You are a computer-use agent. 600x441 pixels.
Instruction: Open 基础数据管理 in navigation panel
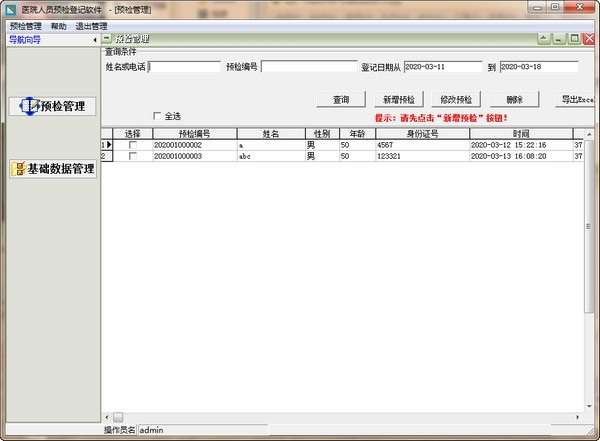coord(52,169)
